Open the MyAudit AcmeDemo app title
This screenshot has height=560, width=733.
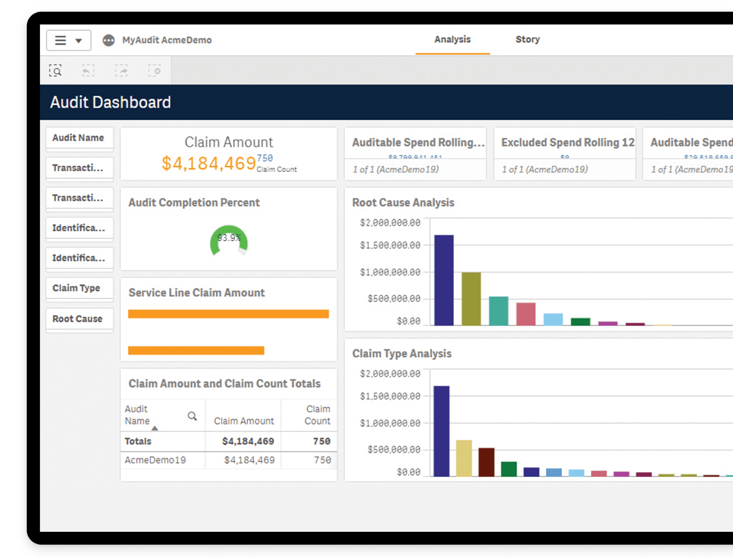(x=167, y=40)
